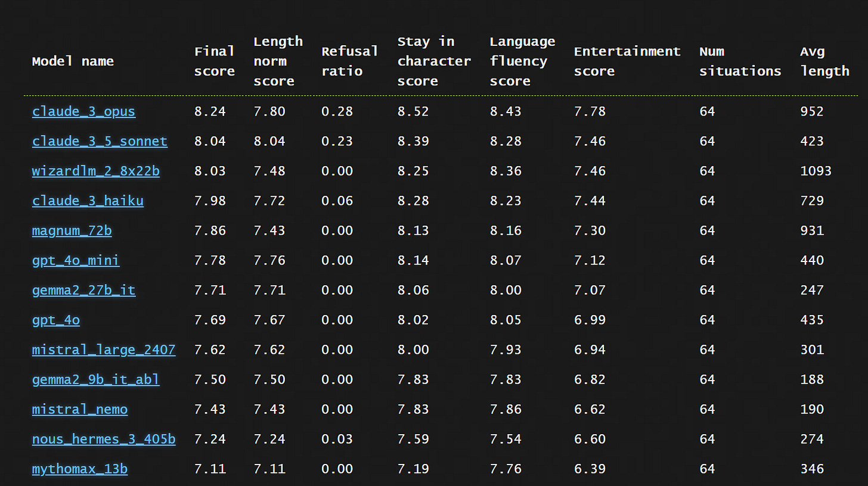The image size is (868, 486).
Task: Open the mythomax_13b model link
Action: (x=80, y=469)
